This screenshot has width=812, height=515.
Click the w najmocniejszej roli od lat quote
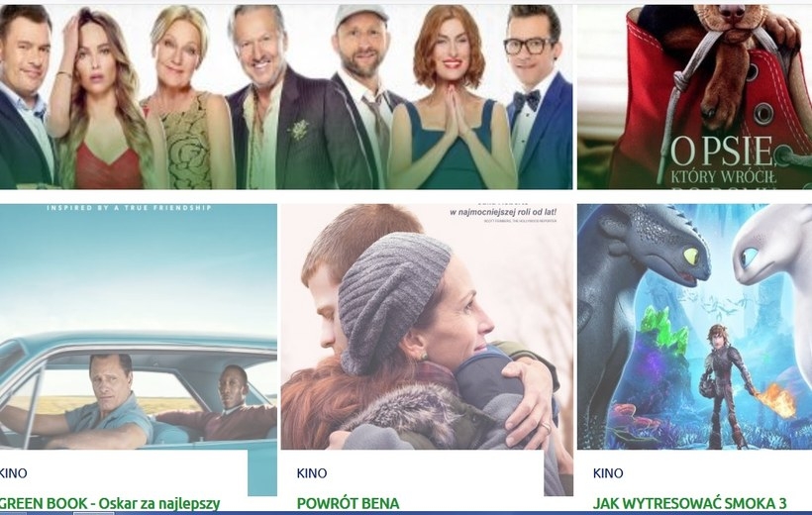click(503, 211)
